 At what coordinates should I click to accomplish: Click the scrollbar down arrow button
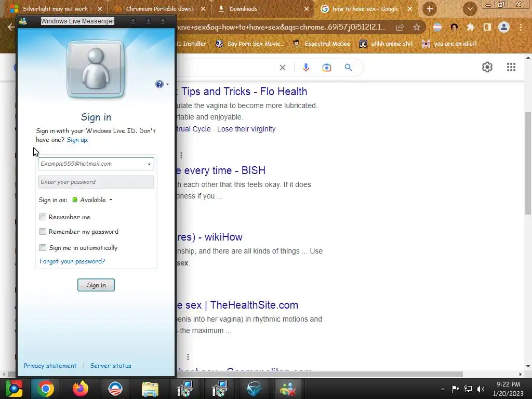point(528,366)
